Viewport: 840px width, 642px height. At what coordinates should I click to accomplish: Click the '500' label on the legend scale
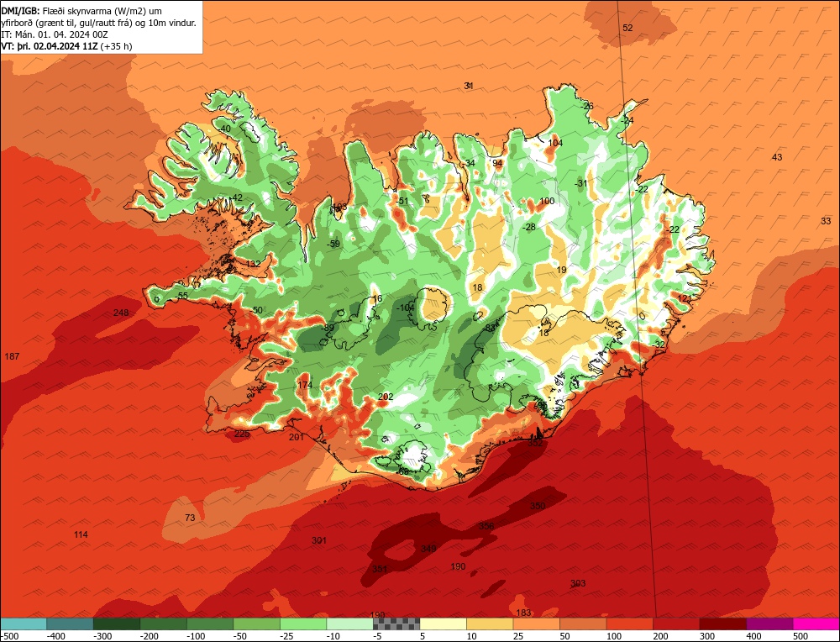click(x=801, y=636)
